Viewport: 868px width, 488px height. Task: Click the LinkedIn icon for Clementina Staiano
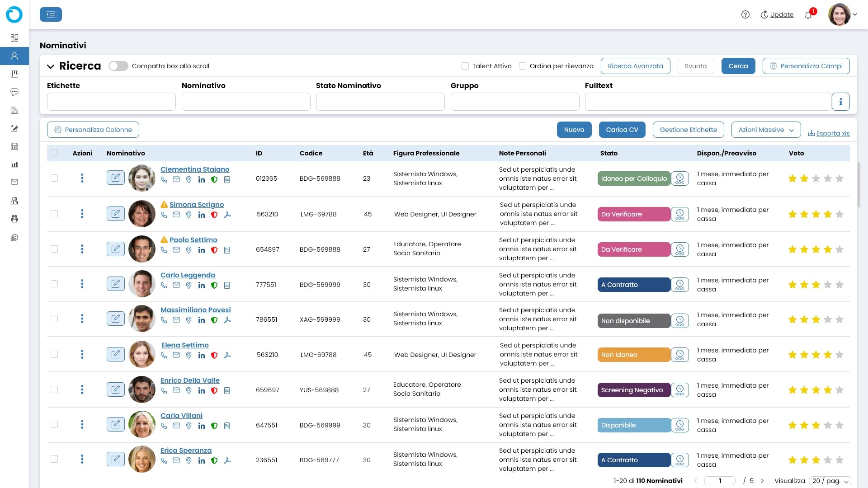pyautogui.click(x=202, y=179)
